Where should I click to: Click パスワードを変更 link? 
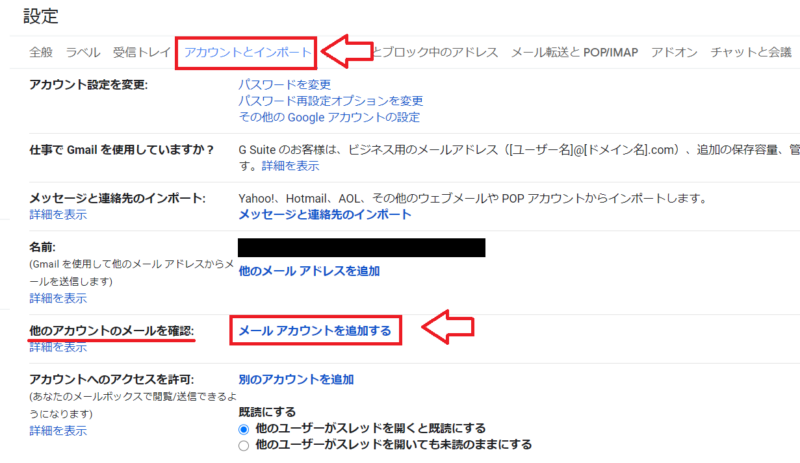285,84
